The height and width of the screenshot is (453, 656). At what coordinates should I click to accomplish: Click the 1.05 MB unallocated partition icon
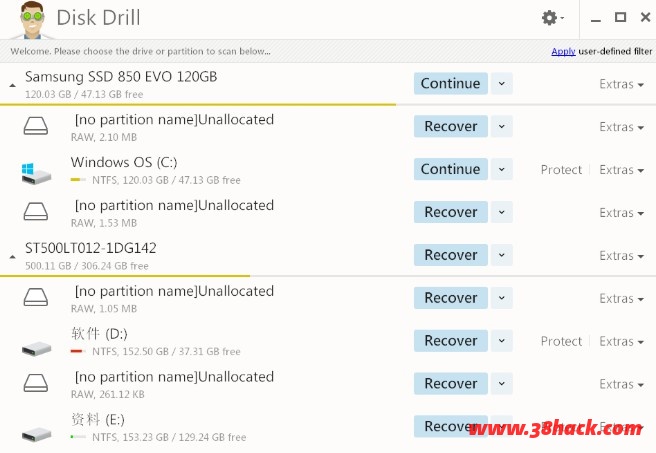coord(36,297)
